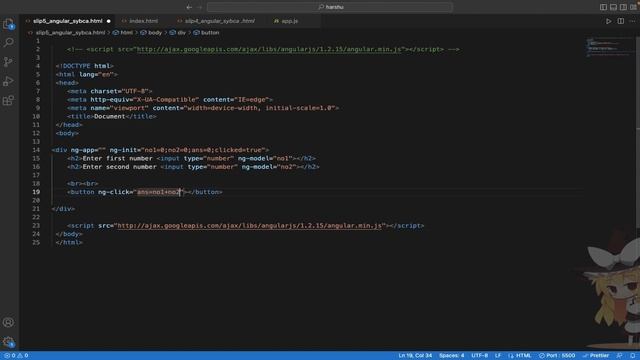Click line number 14 in the gutter
This screenshot has height=360, width=640.
pyautogui.click(x=36, y=150)
